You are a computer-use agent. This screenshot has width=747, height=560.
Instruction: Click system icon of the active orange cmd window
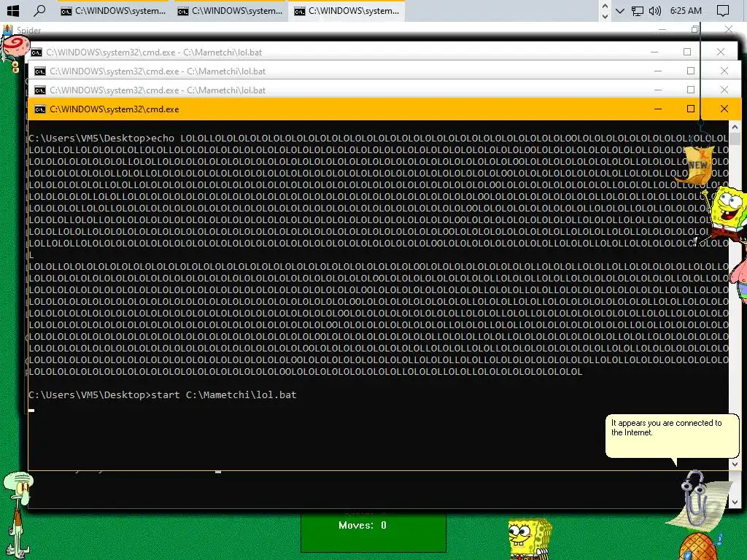point(40,109)
